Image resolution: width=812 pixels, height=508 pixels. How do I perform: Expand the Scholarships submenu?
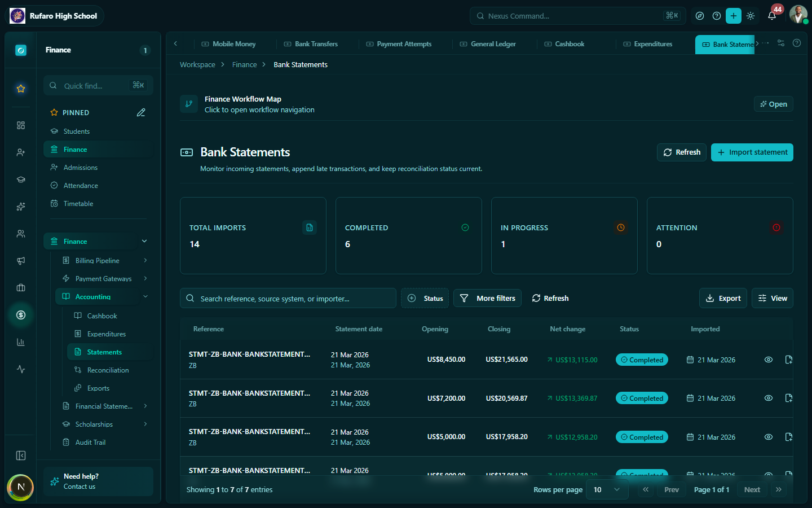[x=145, y=424]
